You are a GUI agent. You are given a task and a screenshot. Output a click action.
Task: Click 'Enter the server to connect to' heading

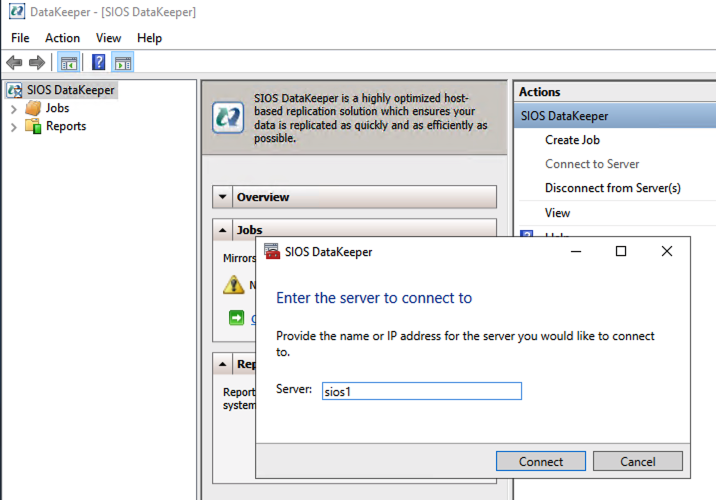[374, 298]
